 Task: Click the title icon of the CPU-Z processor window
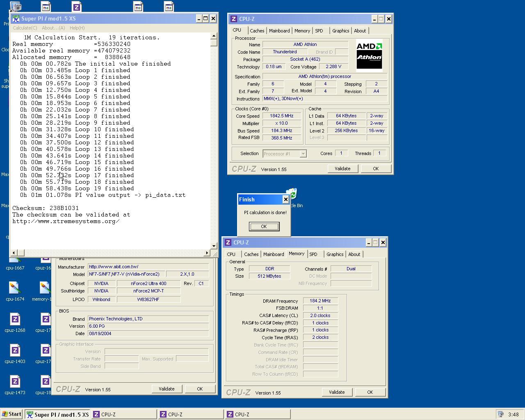point(233,19)
